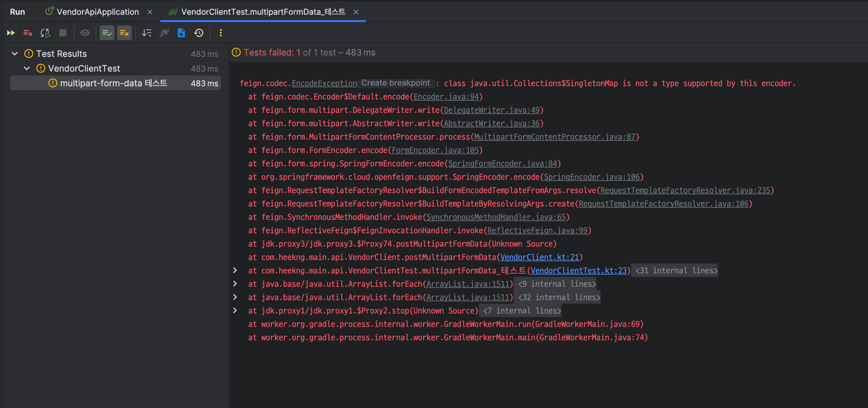Select multipart-form-data 테스트 result row
This screenshot has width=868, height=408.
(113, 83)
